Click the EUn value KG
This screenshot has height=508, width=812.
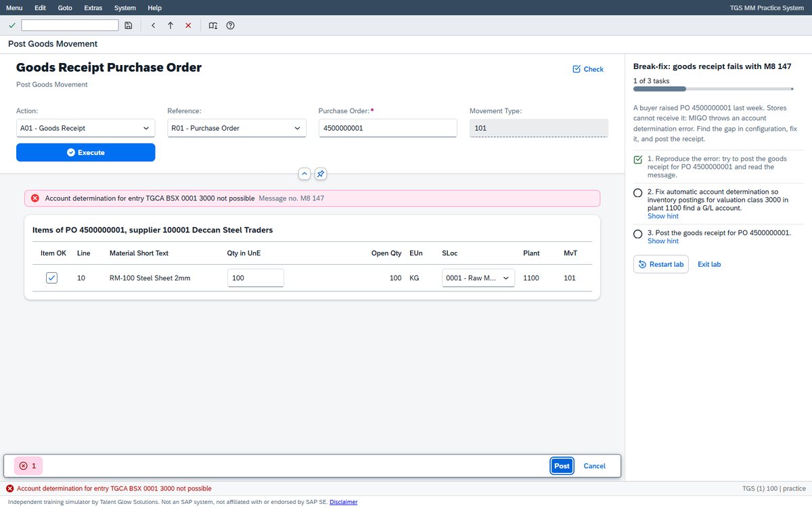pos(415,278)
